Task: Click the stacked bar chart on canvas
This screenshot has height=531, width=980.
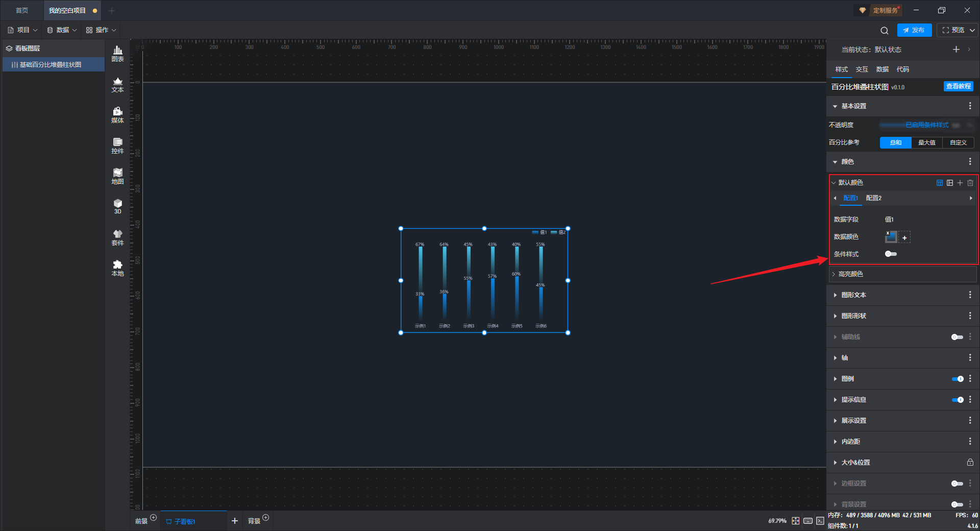Action: pos(484,281)
